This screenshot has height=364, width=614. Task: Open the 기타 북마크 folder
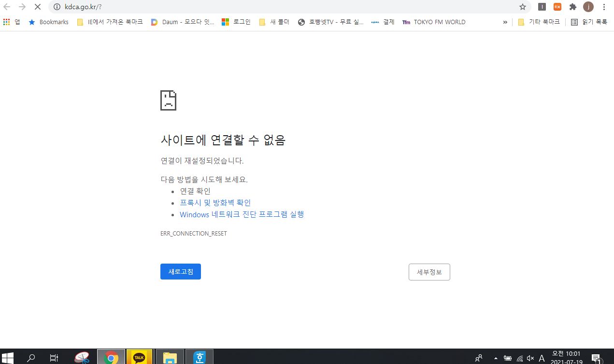[539, 22]
